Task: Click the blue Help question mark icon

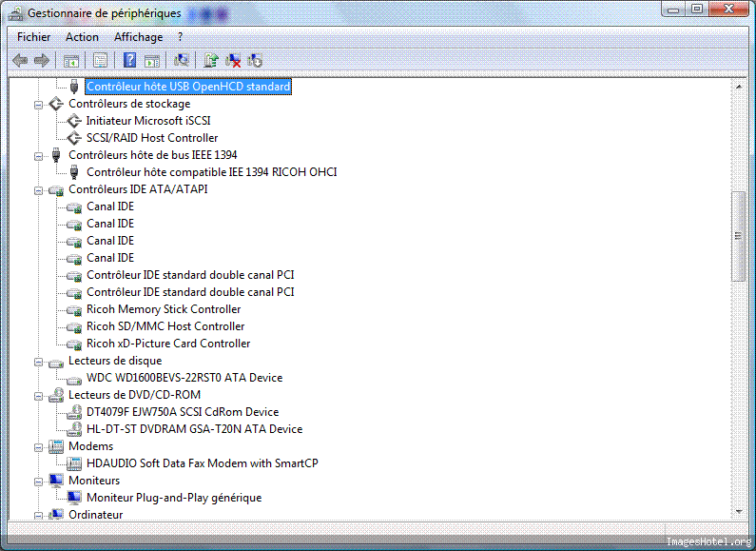Action: tap(130, 61)
